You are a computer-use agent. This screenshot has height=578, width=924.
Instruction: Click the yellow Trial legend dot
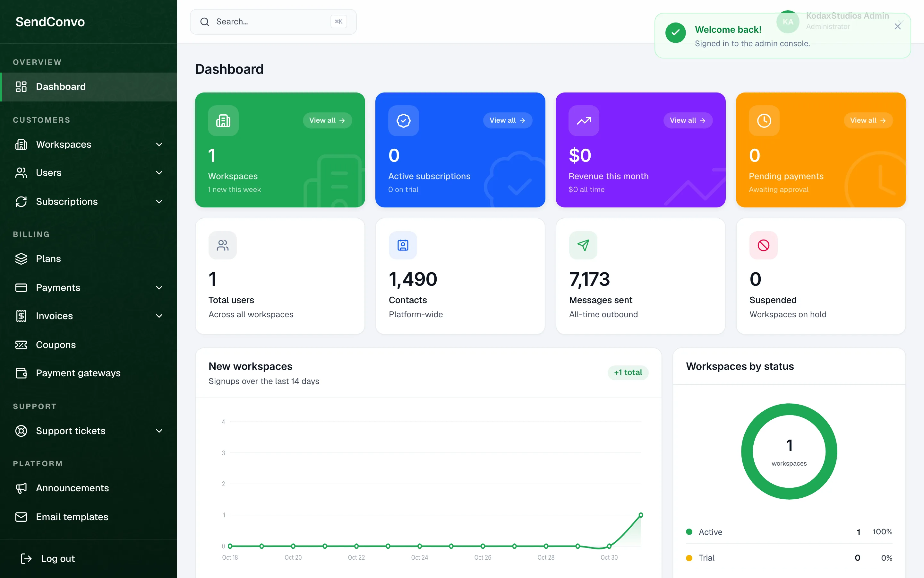[x=689, y=558]
